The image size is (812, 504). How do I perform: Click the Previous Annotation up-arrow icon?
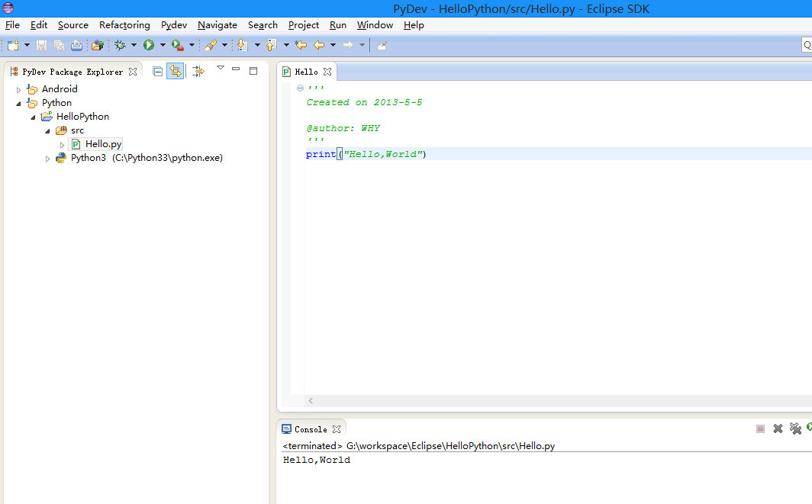click(272, 46)
